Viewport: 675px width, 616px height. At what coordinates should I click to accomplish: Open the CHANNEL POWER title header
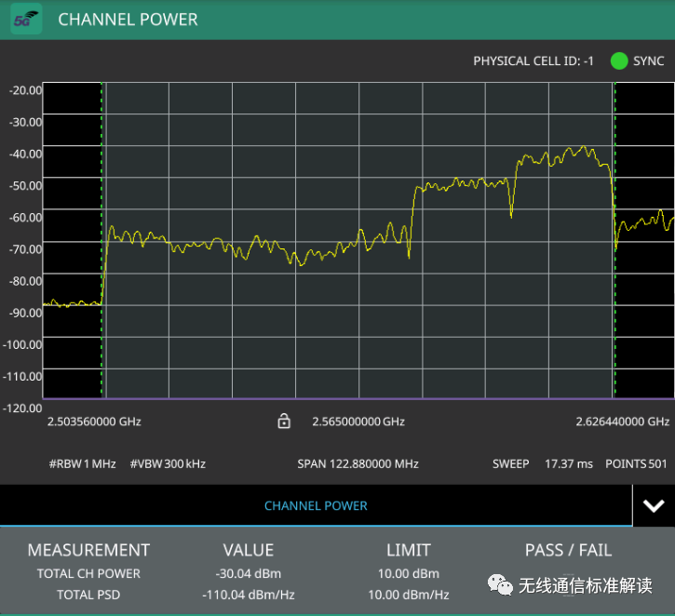pyautogui.click(x=128, y=20)
